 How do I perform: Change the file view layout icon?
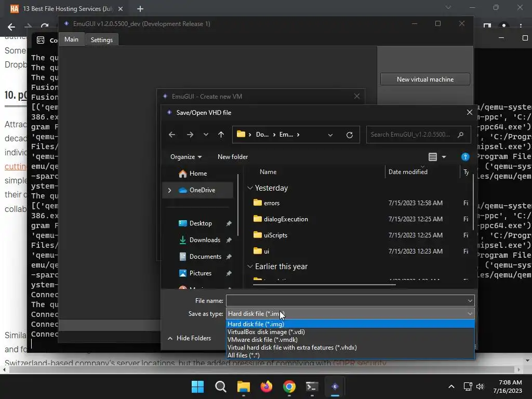point(433,157)
